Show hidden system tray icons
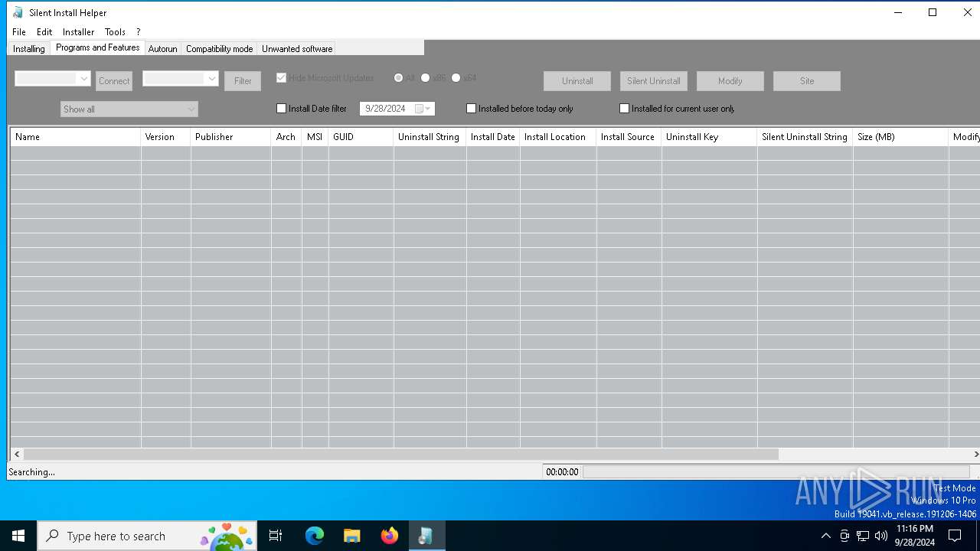 (x=825, y=536)
